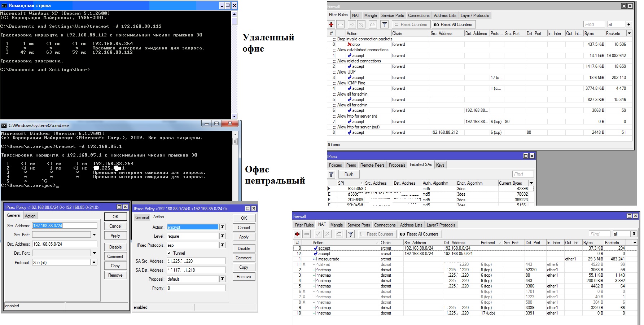Open IPsec Protocols esp dropdown
Image resolution: width=644 pixels, height=325 pixels.
tap(223, 245)
